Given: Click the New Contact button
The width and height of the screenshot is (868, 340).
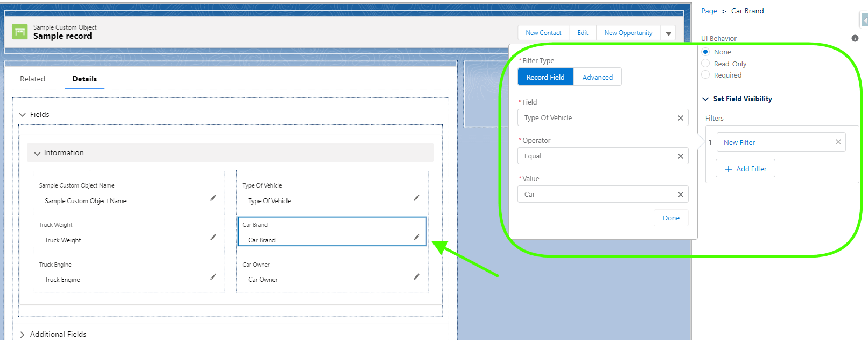Looking at the screenshot, I should pyautogui.click(x=543, y=33).
